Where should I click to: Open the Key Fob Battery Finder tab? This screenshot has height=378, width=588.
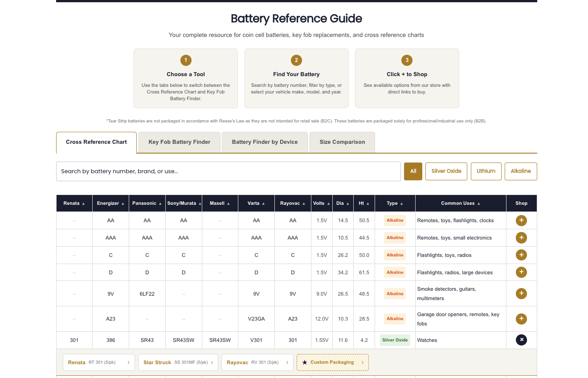coord(180,142)
